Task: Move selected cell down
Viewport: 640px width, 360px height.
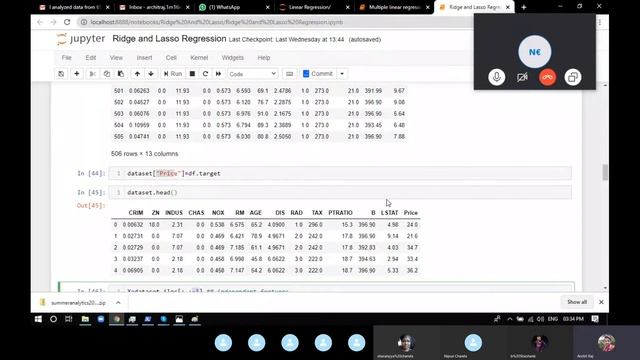Action: pos(151,74)
